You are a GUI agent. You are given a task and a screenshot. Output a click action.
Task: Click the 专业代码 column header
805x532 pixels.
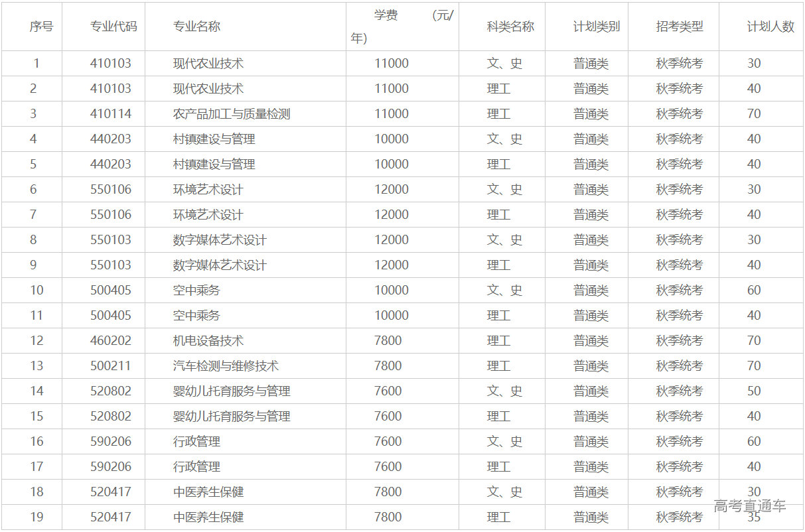106,27
